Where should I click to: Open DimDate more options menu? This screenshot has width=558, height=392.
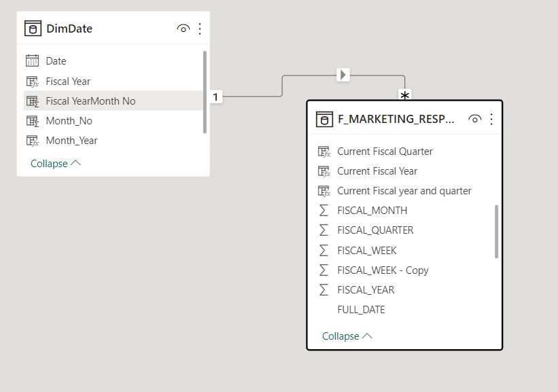pyautogui.click(x=200, y=29)
